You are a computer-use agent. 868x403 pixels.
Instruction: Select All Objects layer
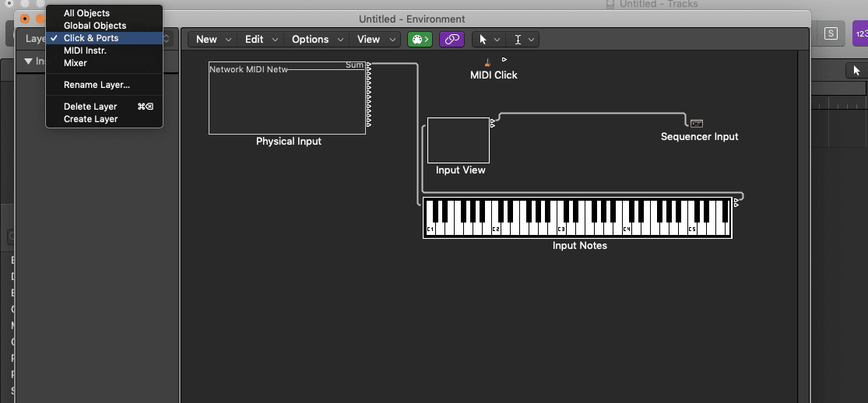[x=86, y=13]
